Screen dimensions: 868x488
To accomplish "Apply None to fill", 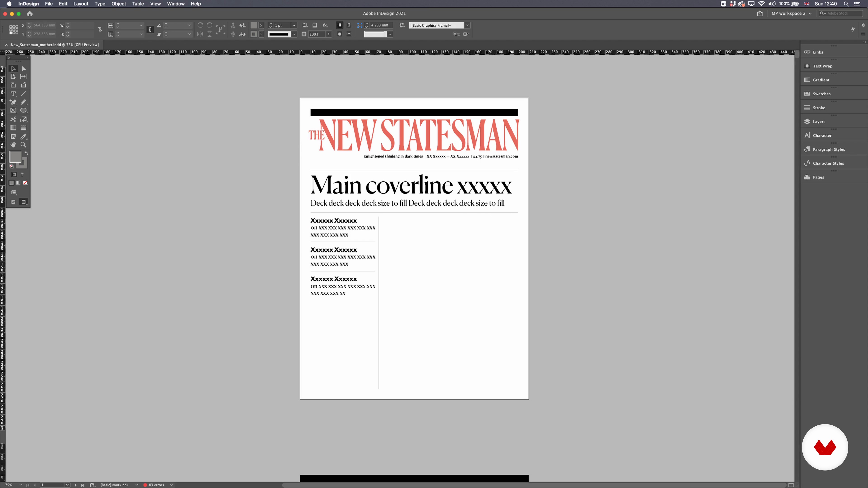I will click(25, 183).
